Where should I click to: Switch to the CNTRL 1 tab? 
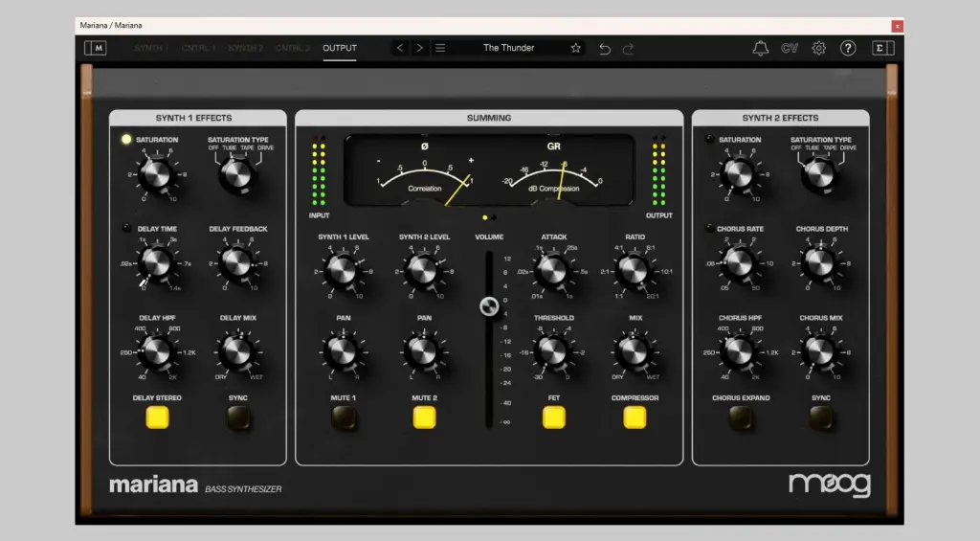[198, 48]
